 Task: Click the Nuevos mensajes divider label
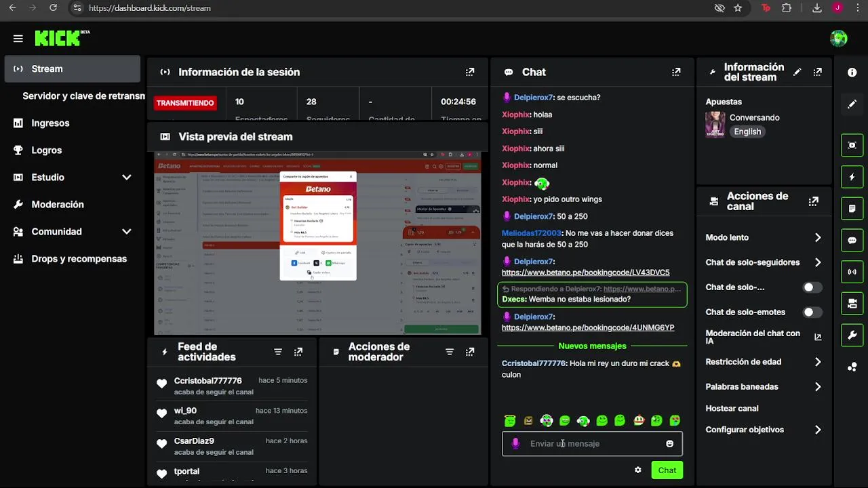point(592,346)
